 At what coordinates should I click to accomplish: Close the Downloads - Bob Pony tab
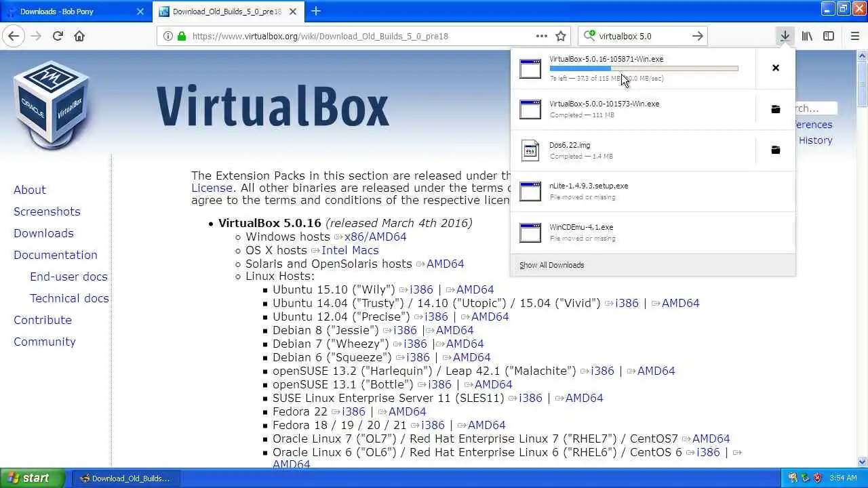coord(140,12)
